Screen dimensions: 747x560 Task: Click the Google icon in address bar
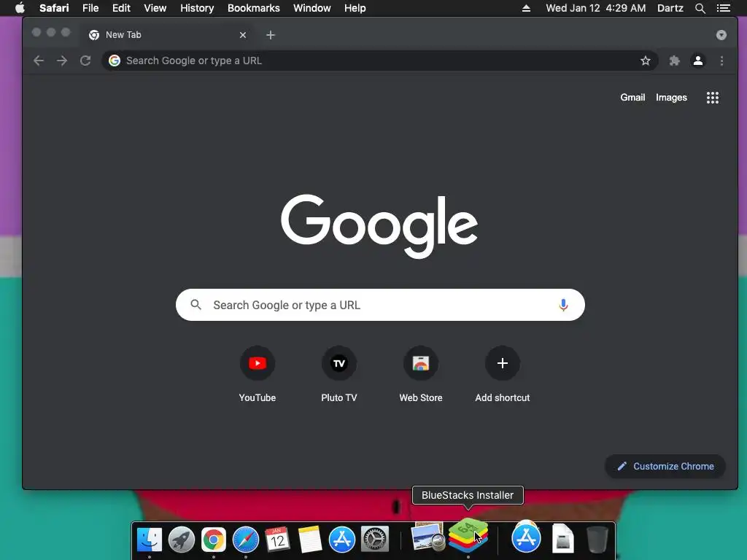[x=115, y=61]
